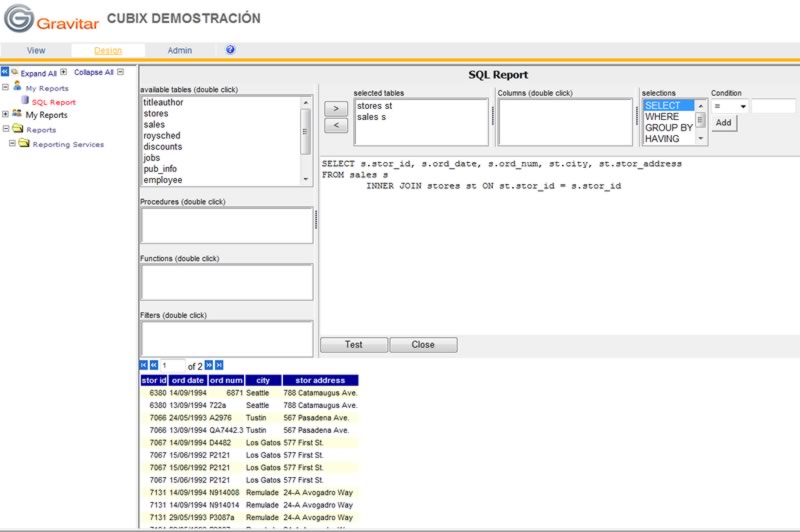
Task: Click the search magnifier icon beside Expand All
Action: tap(15, 72)
